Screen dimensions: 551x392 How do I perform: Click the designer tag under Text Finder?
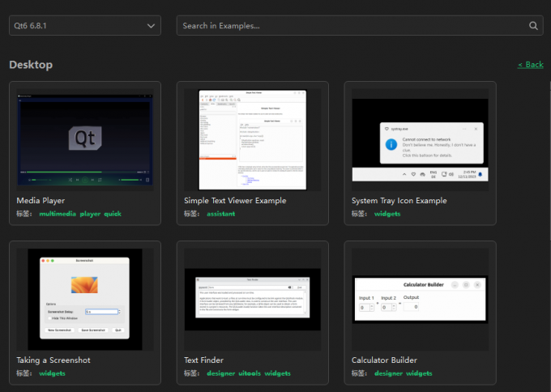[220, 373]
